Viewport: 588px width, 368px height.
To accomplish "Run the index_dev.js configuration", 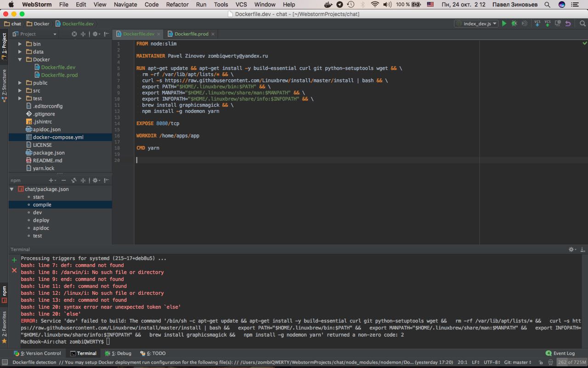I will (x=504, y=23).
